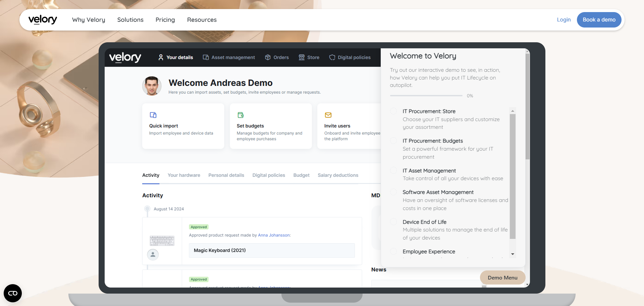Toggle Employee Experience checklist circle
This screenshot has width=644, height=306.
pos(394,251)
